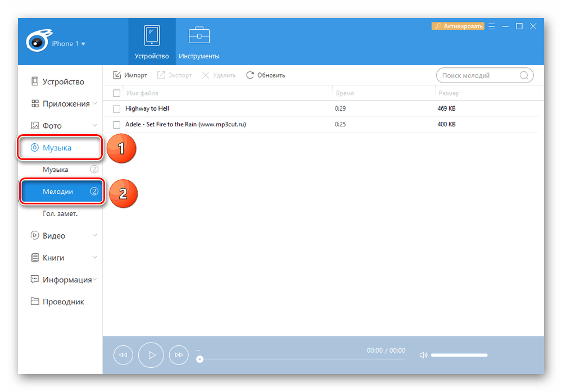Image resolution: width=562 pixels, height=392 pixels.
Task: Switch to the Устройство top tab
Action: [152, 42]
